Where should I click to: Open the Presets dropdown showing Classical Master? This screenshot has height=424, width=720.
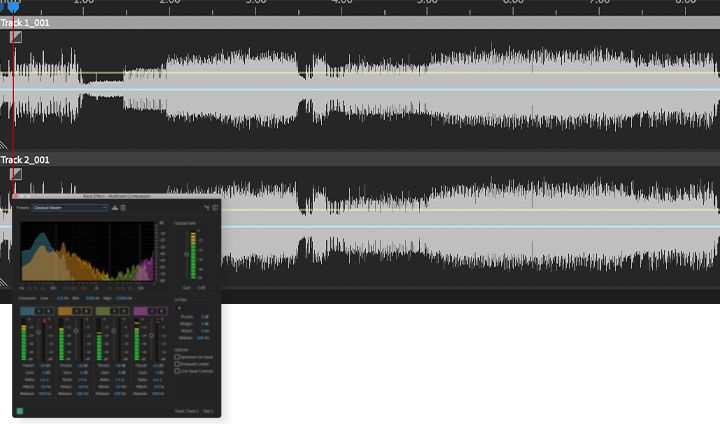pyautogui.click(x=69, y=208)
